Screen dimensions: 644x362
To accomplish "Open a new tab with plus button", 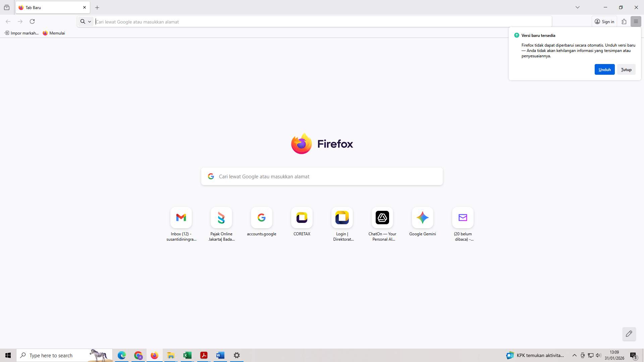I will 97,7.
